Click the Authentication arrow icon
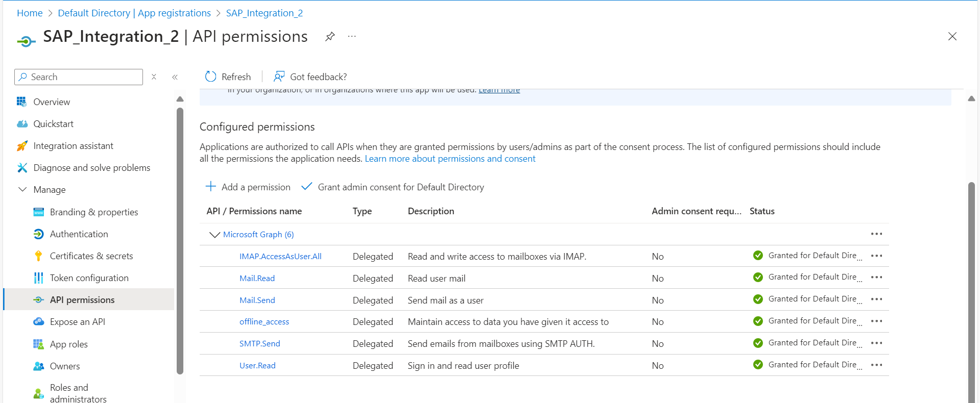The height and width of the screenshot is (403, 980). click(38, 234)
